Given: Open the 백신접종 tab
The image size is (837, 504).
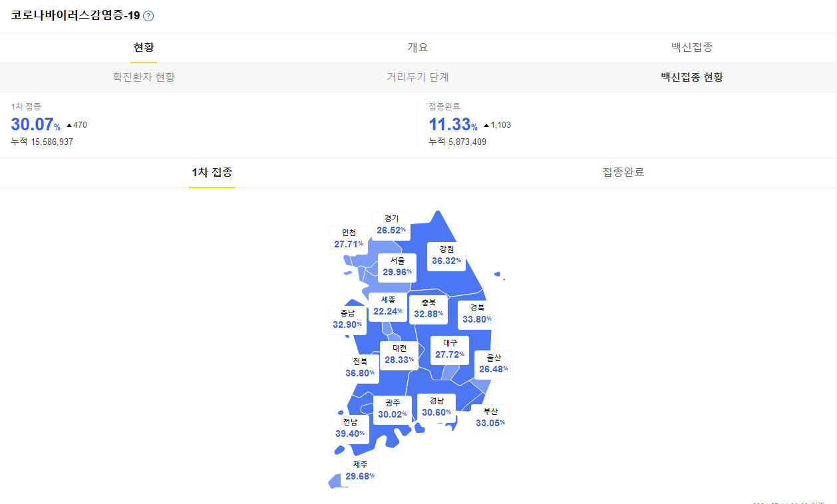Looking at the screenshot, I should pos(692,47).
